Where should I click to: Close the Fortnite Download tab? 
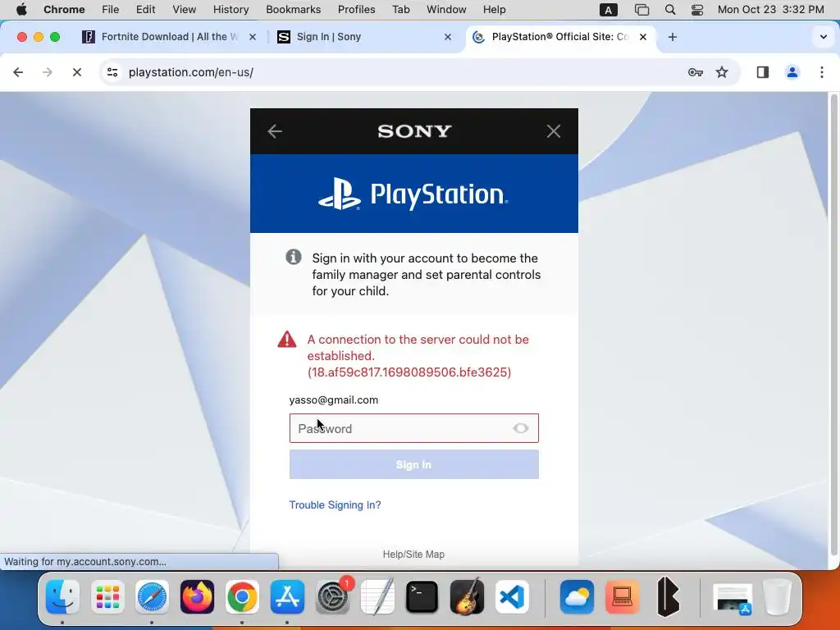pyautogui.click(x=253, y=37)
